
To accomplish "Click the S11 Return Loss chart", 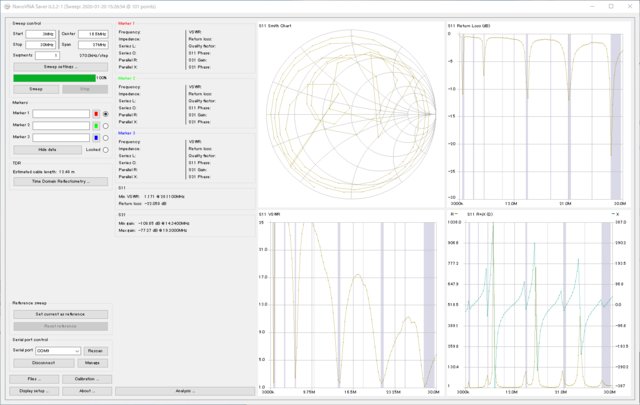I will pyautogui.click(x=539, y=115).
